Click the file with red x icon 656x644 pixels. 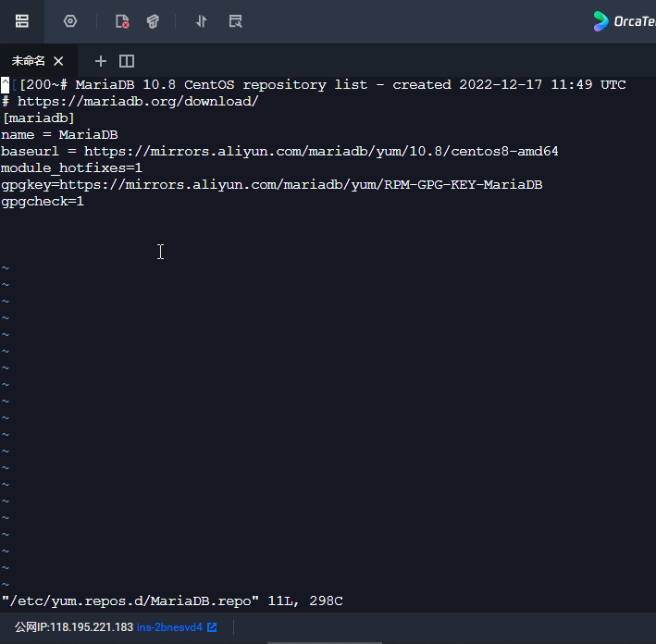coord(122,21)
